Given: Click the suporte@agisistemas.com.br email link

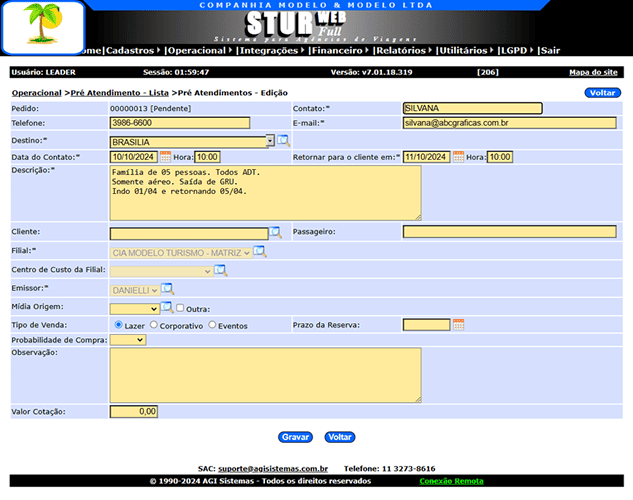Looking at the screenshot, I should [x=273, y=469].
